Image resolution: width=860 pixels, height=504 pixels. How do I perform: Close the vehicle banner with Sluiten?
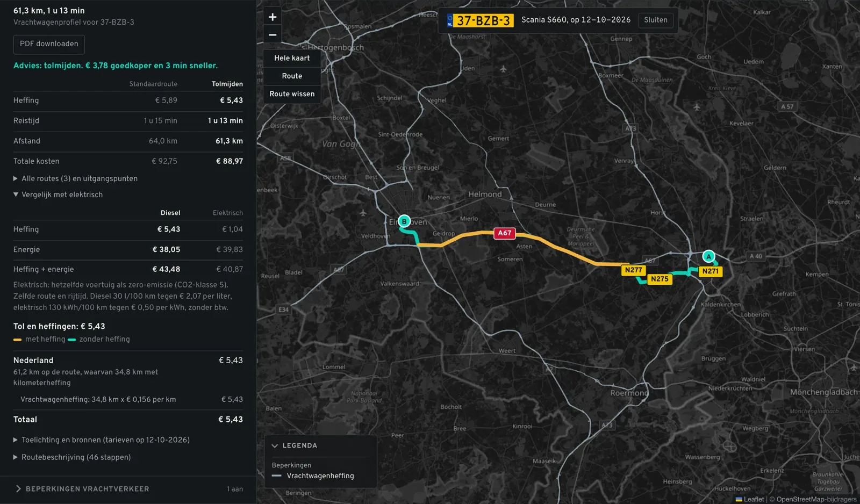(x=656, y=20)
